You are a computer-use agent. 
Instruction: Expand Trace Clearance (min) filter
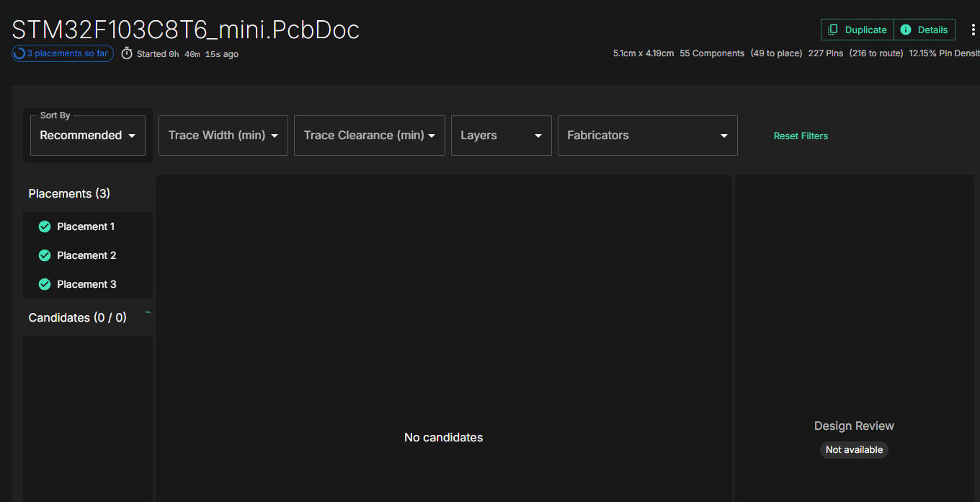coord(370,136)
